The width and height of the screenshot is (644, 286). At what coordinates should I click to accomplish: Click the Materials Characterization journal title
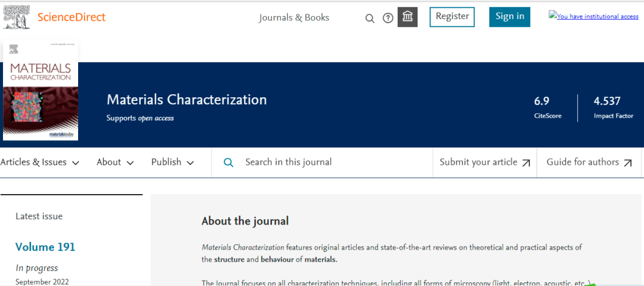[x=187, y=100]
